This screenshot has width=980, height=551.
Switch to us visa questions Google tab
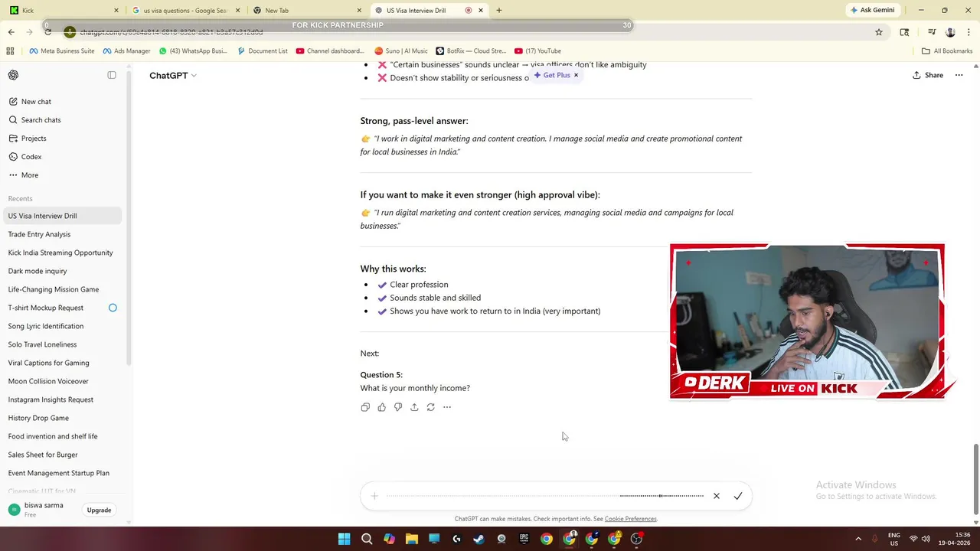pos(186,11)
